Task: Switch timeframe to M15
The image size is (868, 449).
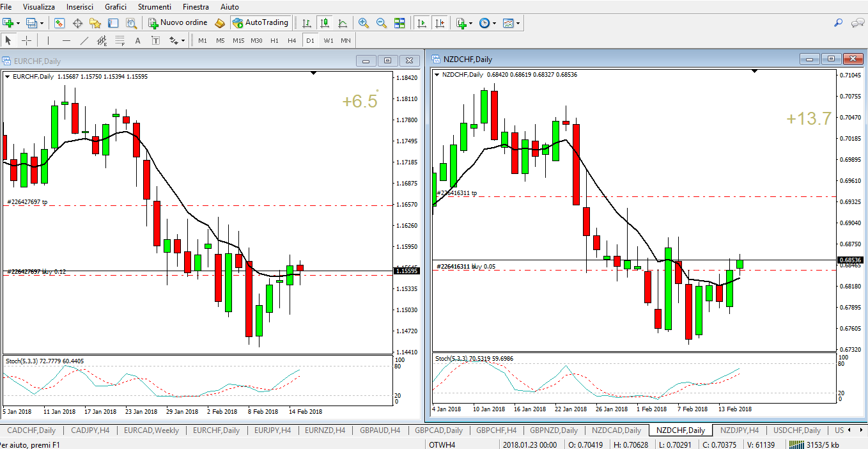Action: (238, 40)
